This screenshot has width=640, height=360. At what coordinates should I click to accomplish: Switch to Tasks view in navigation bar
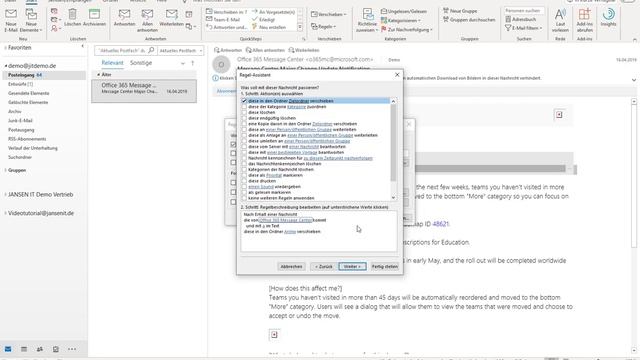pyautogui.click(x=56, y=349)
